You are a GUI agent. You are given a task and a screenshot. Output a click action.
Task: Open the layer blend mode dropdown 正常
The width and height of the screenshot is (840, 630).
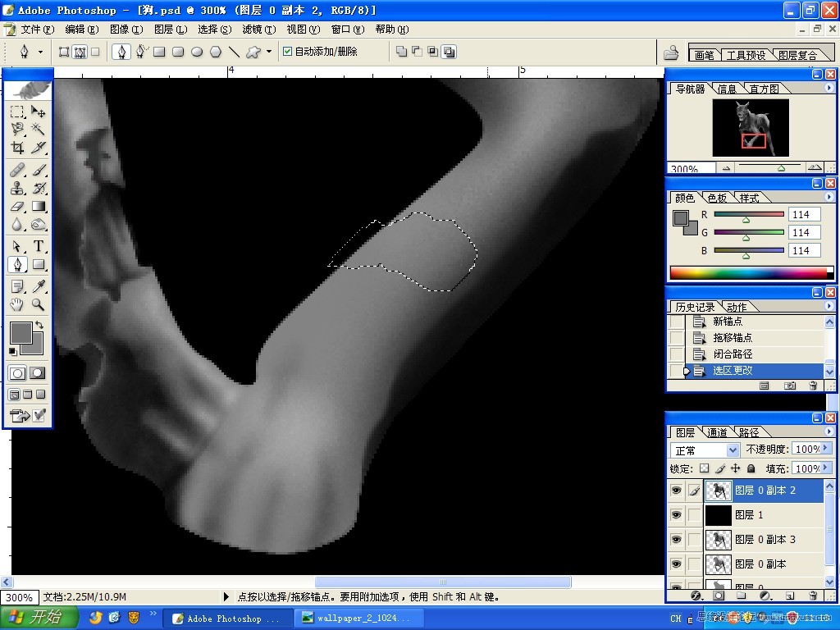[x=705, y=450]
